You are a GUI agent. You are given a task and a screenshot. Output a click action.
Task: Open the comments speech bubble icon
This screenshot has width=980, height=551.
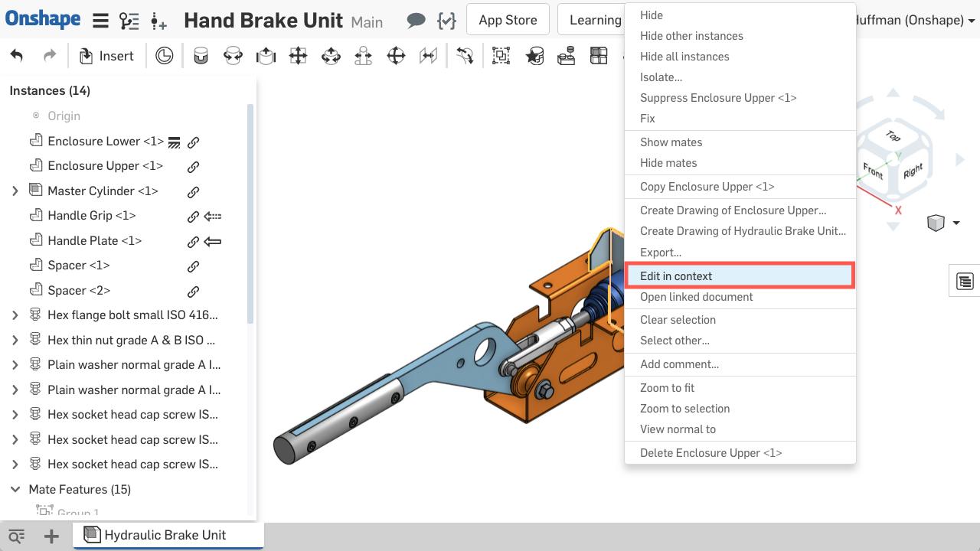416,21
